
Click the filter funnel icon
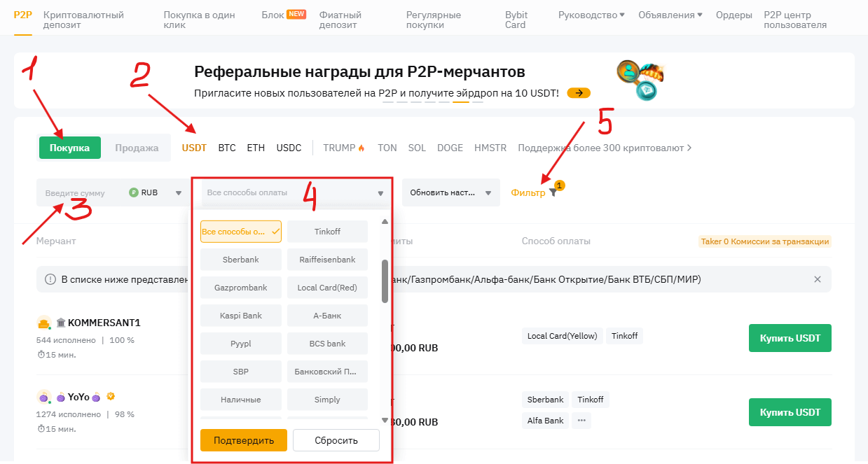[553, 192]
